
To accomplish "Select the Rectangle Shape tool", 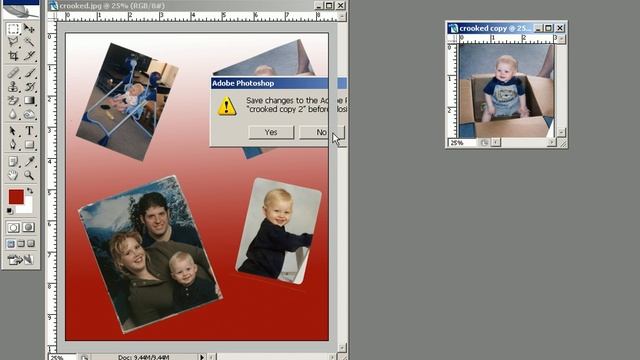I will [29, 145].
